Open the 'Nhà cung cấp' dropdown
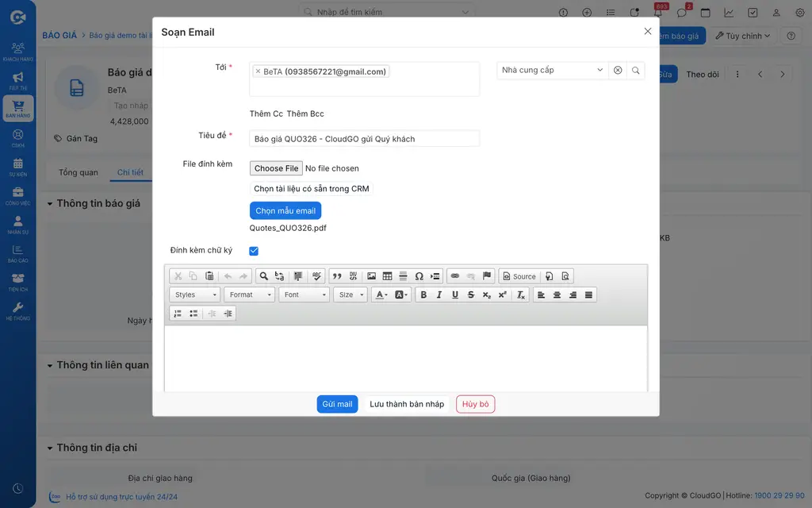This screenshot has height=508, width=812. [x=552, y=70]
